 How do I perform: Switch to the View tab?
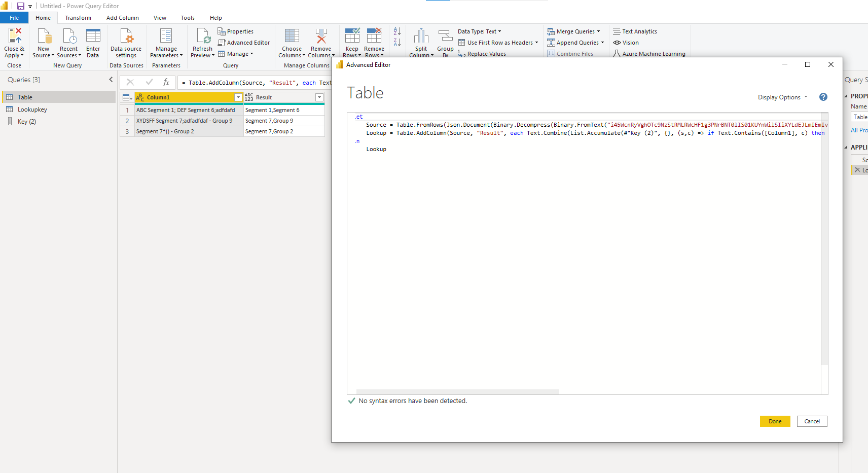[160, 18]
